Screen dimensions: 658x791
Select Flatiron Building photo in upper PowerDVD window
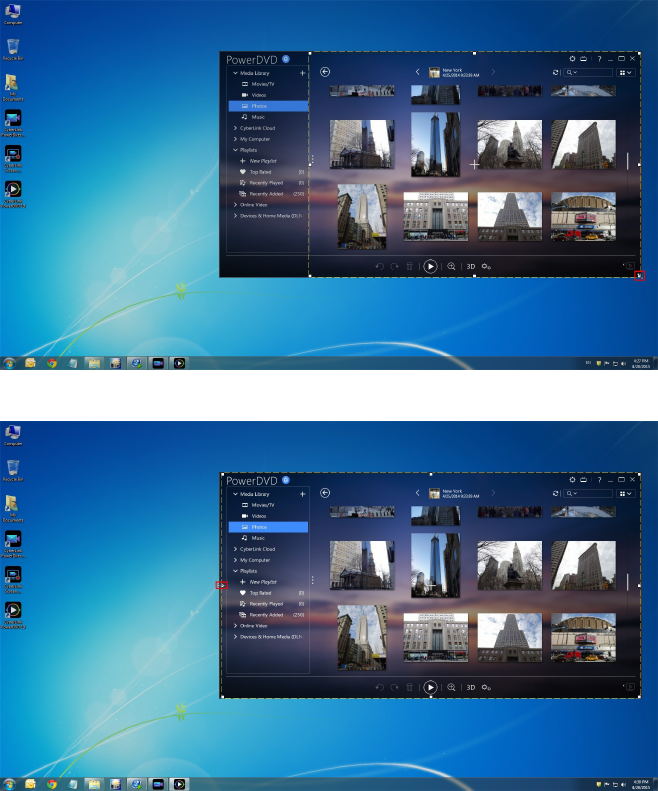[583, 144]
